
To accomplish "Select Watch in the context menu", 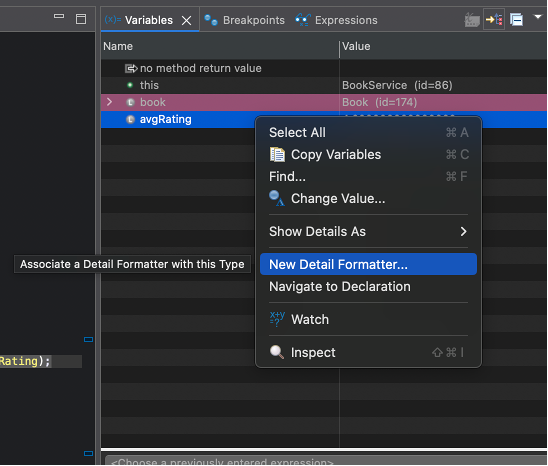I will click(x=368, y=320).
